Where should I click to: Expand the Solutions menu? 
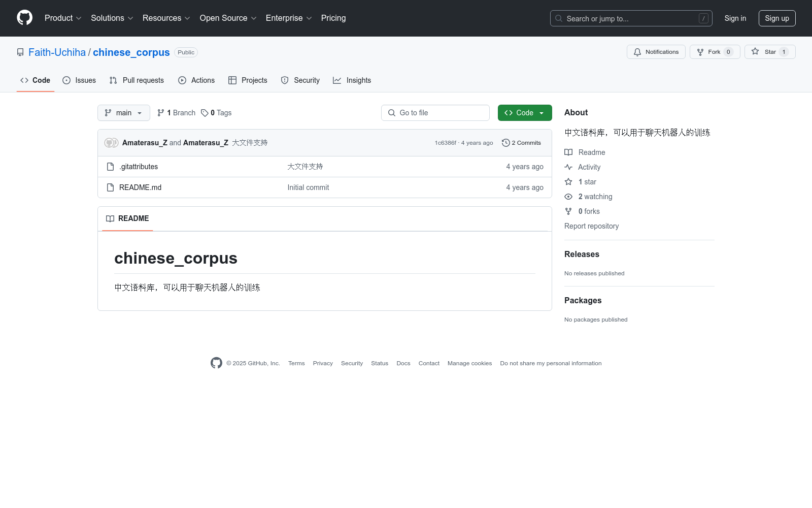point(112,18)
